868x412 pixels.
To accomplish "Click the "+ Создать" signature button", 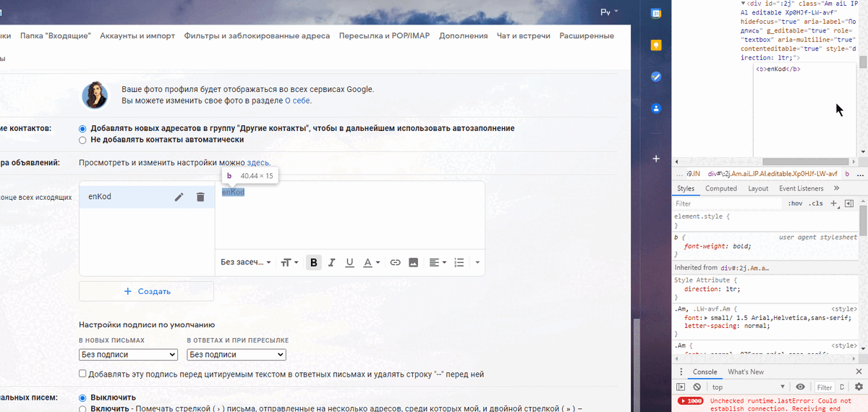I will [x=146, y=291].
